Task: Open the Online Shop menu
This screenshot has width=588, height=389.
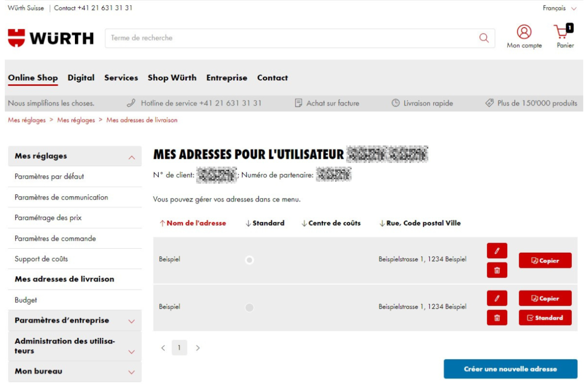Action: pyautogui.click(x=33, y=78)
